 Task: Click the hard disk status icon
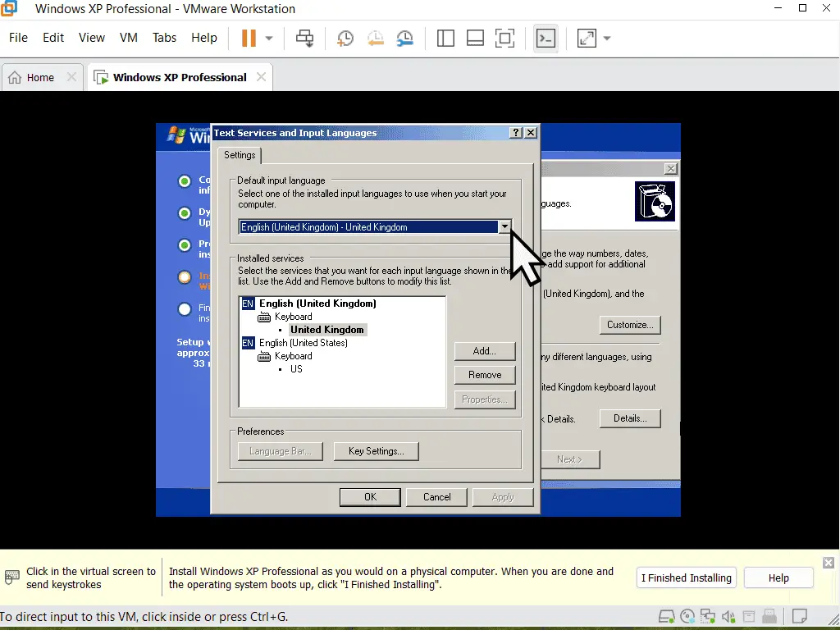(x=666, y=617)
